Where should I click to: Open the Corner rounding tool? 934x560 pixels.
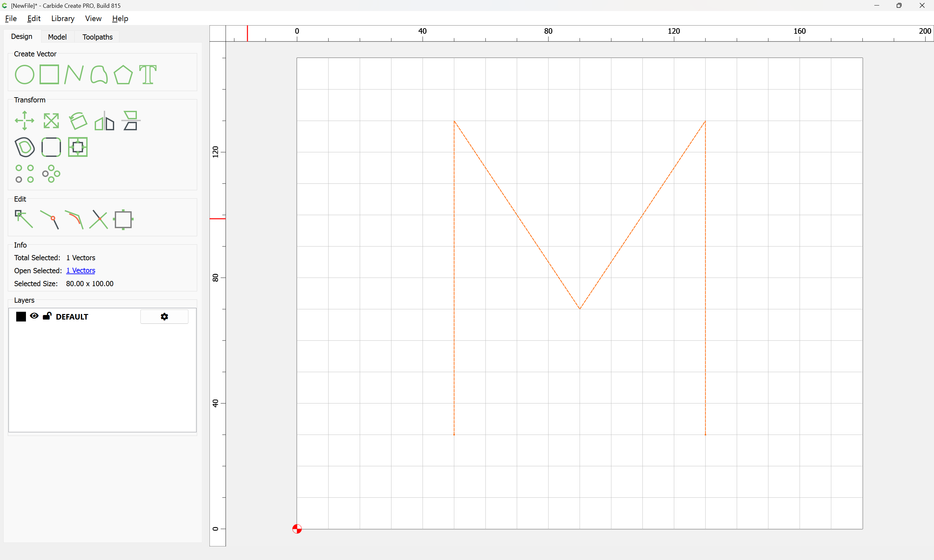51,147
